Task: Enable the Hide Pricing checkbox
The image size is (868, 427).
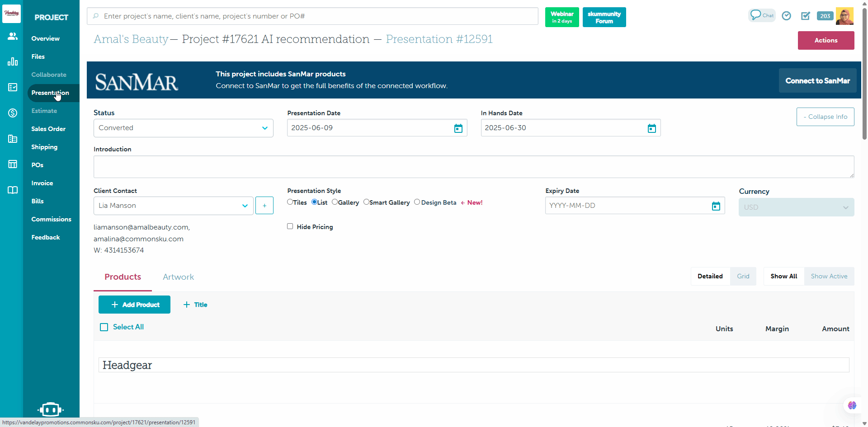Action: [x=290, y=226]
